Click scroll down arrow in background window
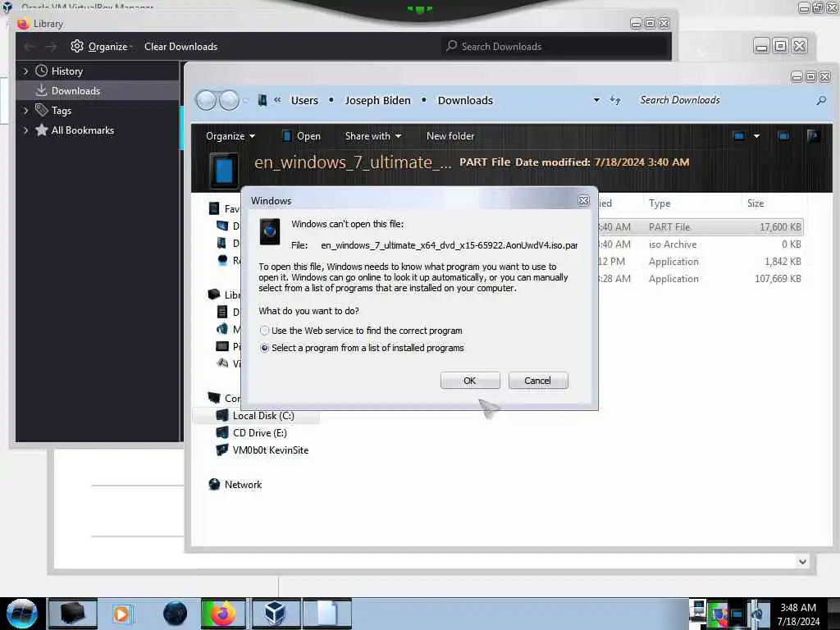Viewport: 840px width, 630px height. pos(802,561)
